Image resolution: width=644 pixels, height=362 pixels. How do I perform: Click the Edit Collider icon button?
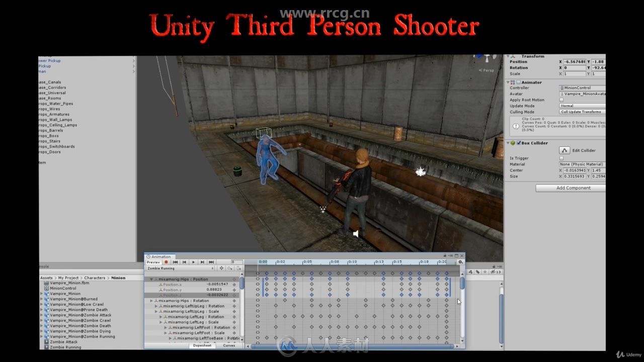click(565, 150)
